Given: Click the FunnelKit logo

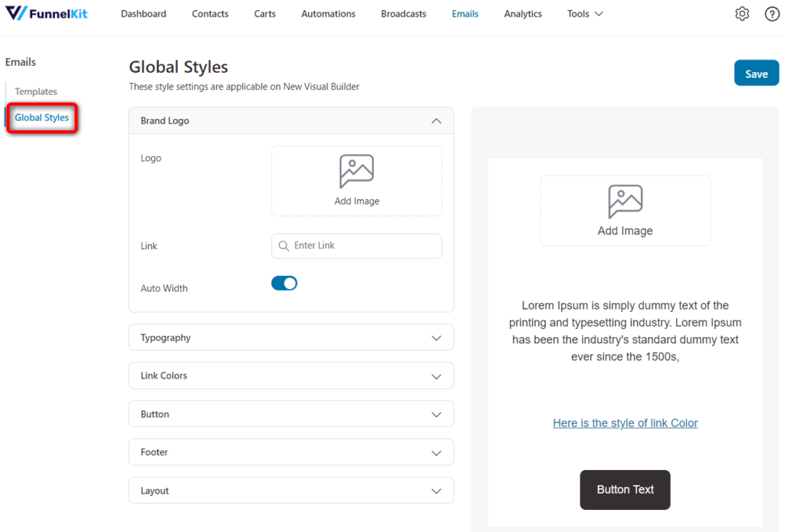Looking at the screenshot, I should coord(46,14).
